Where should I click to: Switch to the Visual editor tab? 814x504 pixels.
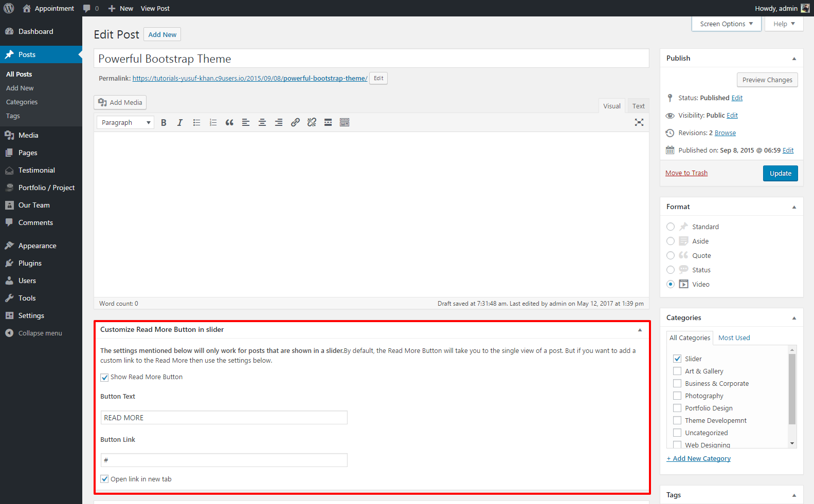(x=612, y=106)
